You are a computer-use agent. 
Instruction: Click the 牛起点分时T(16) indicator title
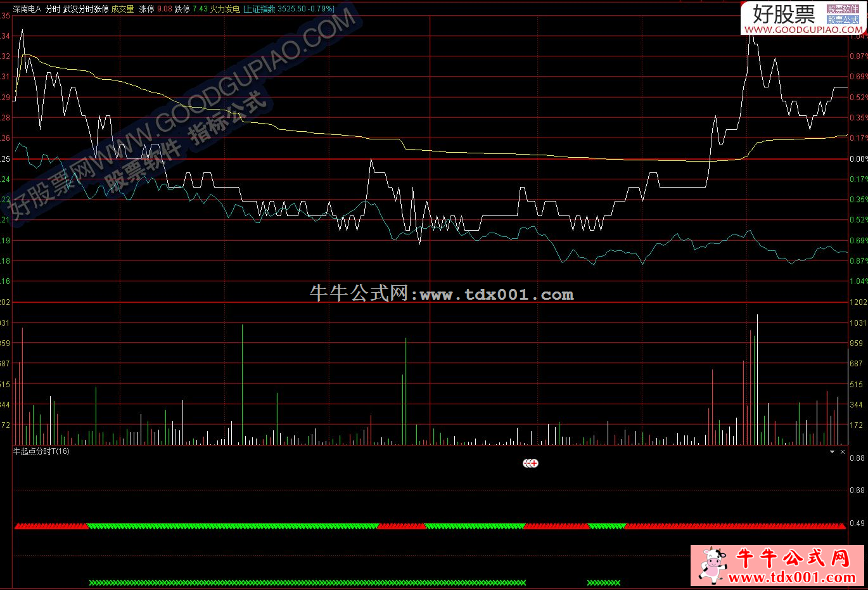[42, 452]
